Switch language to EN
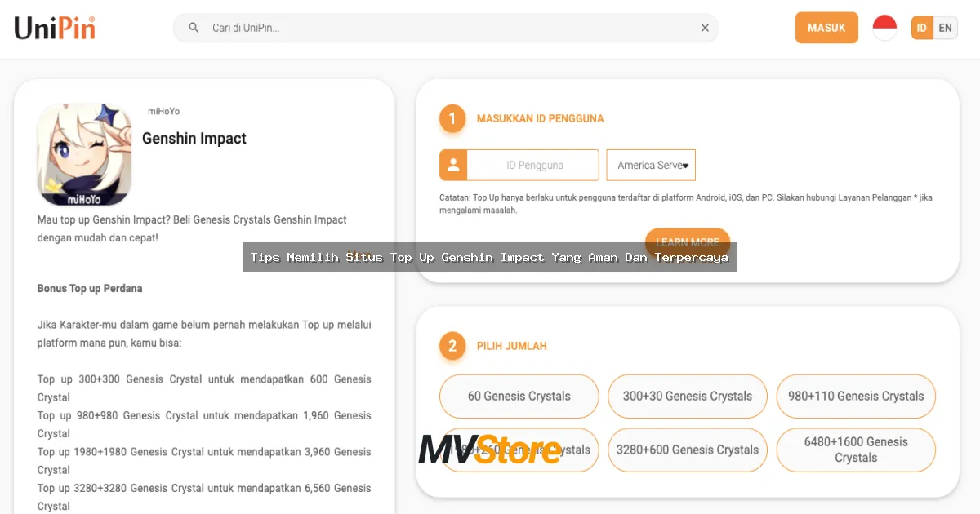 [x=945, y=28]
